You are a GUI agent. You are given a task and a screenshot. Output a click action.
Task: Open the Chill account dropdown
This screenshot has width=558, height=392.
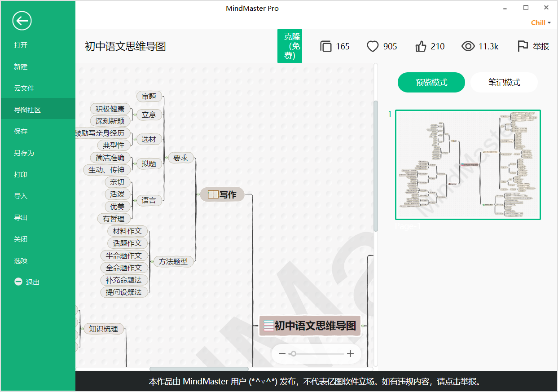coord(541,23)
